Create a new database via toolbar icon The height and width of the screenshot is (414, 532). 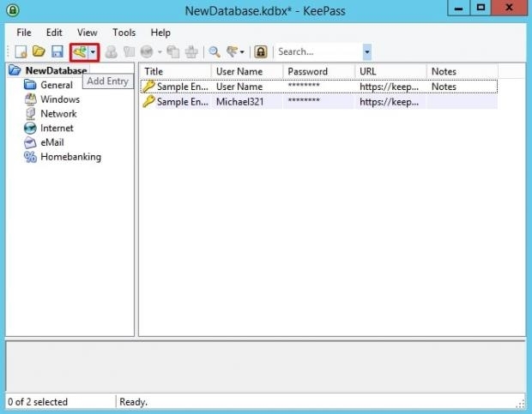tap(21, 51)
